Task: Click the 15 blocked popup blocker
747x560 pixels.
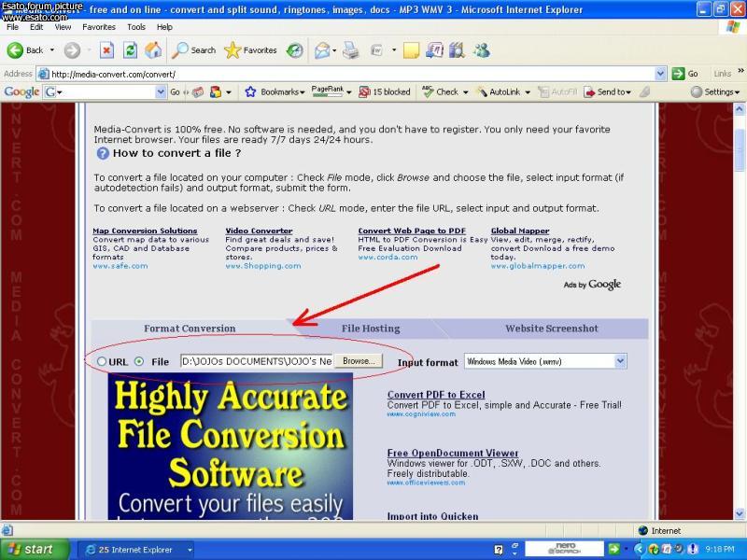Action: (385, 91)
